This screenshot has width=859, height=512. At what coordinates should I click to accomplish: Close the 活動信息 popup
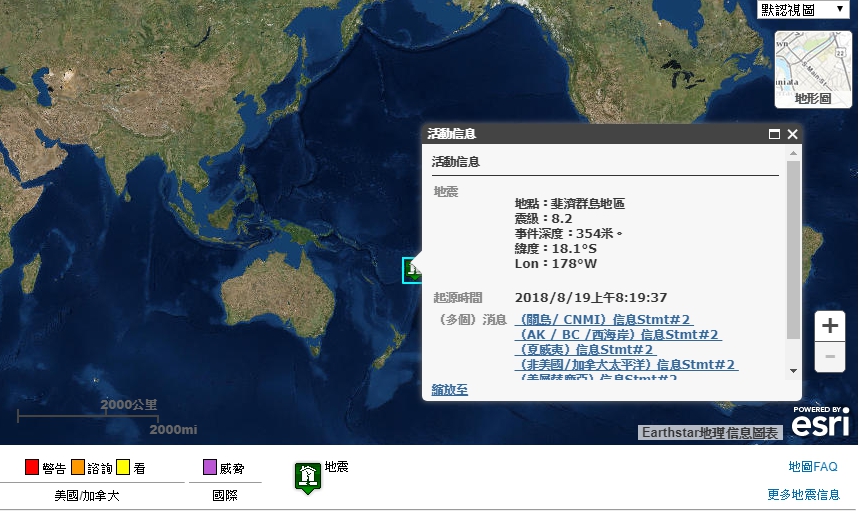tap(793, 134)
